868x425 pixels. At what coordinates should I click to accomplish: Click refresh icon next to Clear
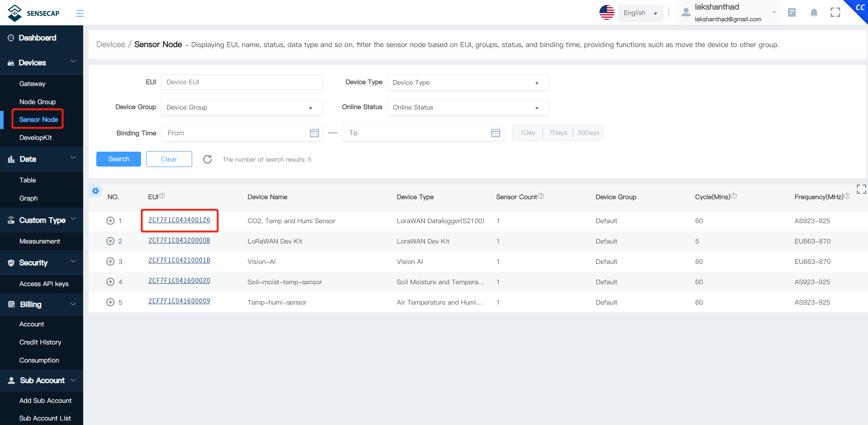coord(208,159)
